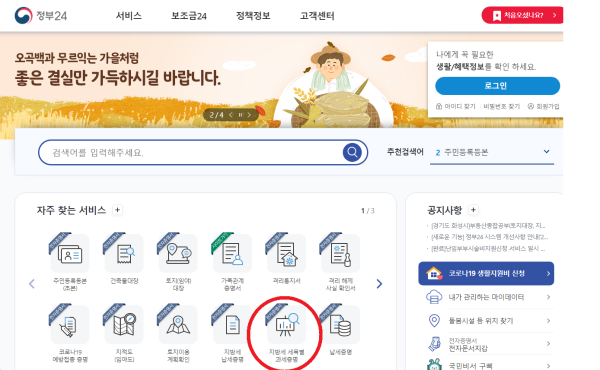Open the 서비스 menu
The image size is (600, 370).
point(129,16)
